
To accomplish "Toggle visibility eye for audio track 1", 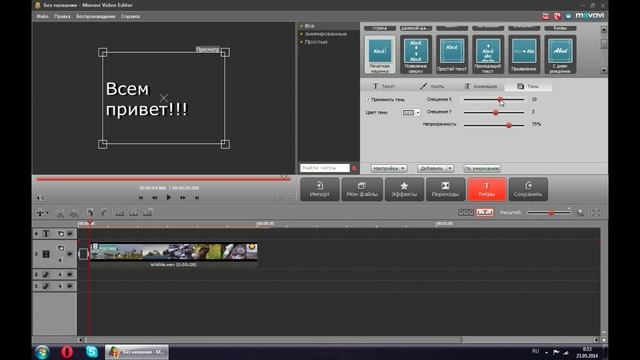I will (70, 286).
